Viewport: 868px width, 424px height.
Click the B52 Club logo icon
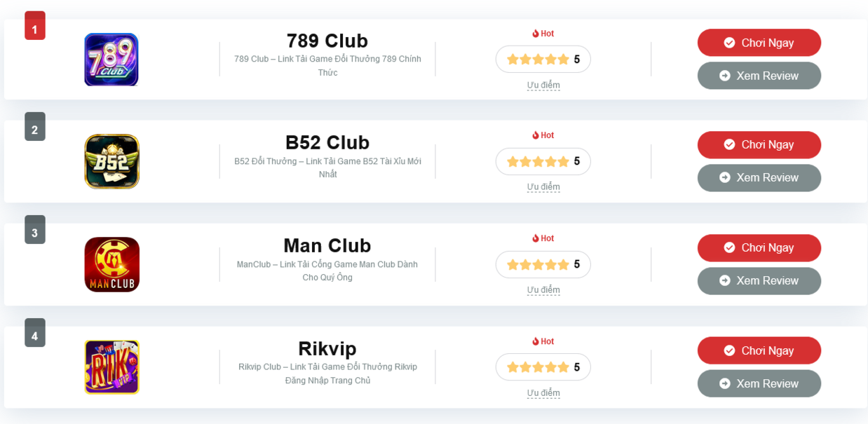pyautogui.click(x=111, y=161)
